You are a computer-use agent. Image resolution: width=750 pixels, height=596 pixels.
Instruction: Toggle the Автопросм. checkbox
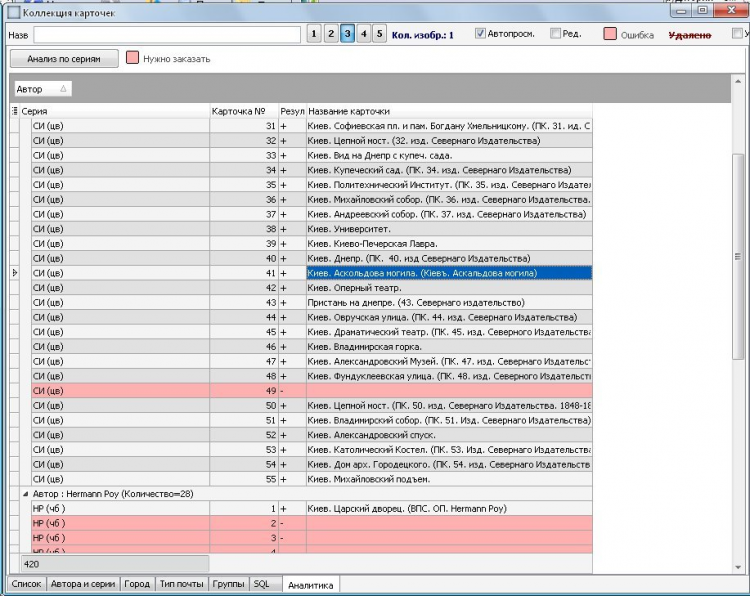point(480,33)
